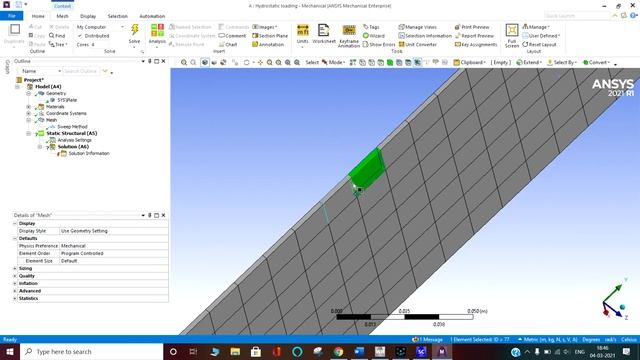Expand the Materials tree node

pyautogui.click(x=29, y=107)
